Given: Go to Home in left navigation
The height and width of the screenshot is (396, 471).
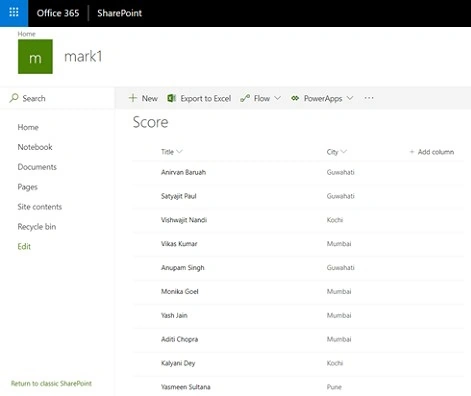Looking at the screenshot, I should [28, 127].
